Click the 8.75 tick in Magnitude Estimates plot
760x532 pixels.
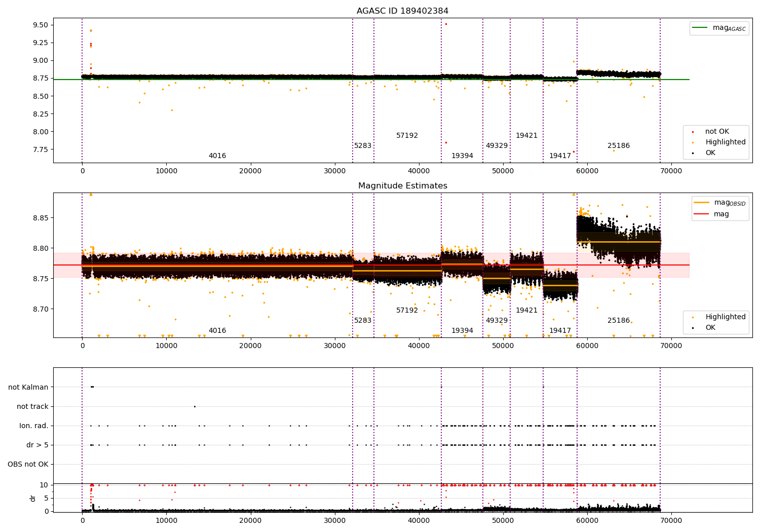point(41,279)
